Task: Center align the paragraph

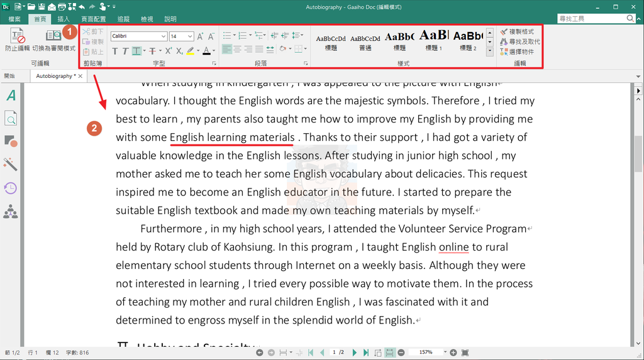Action: [x=237, y=49]
